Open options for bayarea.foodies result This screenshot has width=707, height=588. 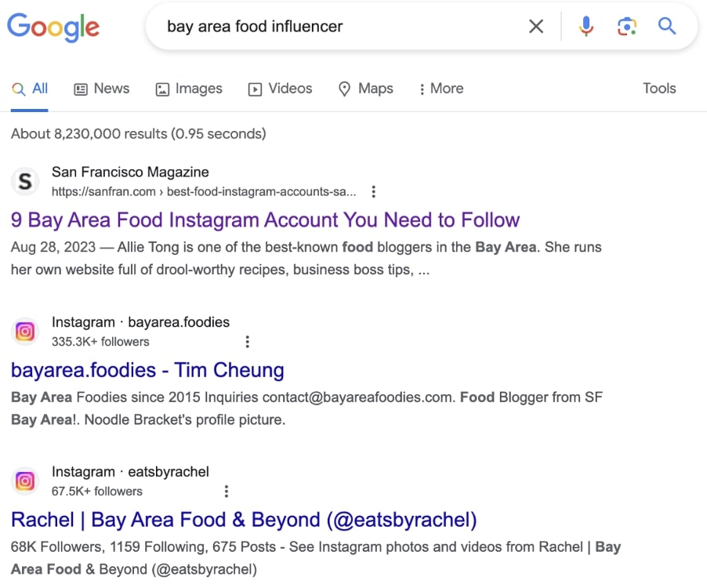click(x=248, y=342)
